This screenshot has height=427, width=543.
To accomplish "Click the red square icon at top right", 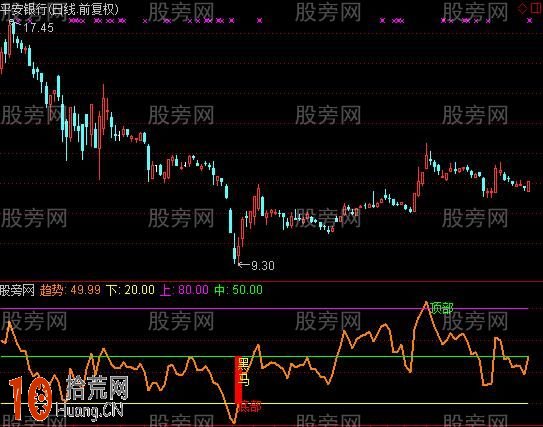I will [536, 8].
